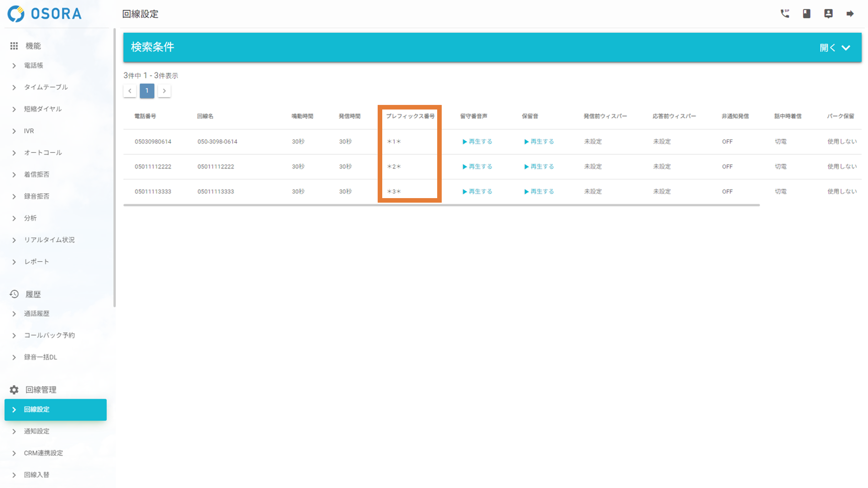The width and height of the screenshot is (868, 488).
Task: Expand the 検索条件 panel with 開く
Action: coord(834,48)
